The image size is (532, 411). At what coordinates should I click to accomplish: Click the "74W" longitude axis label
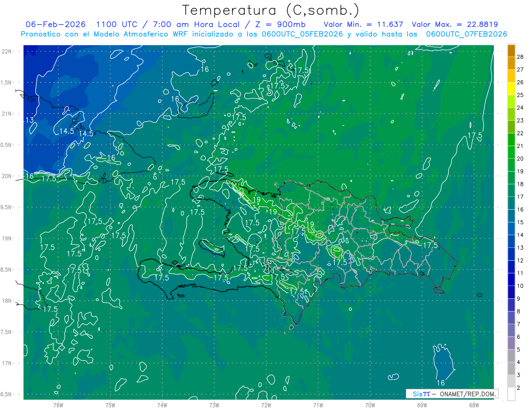click(x=162, y=405)
